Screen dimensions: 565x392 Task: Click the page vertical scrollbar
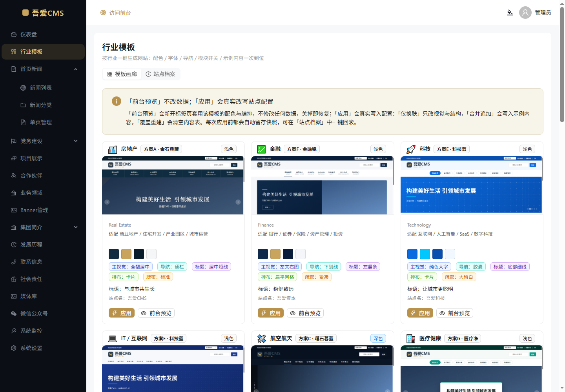pos(562,65)
